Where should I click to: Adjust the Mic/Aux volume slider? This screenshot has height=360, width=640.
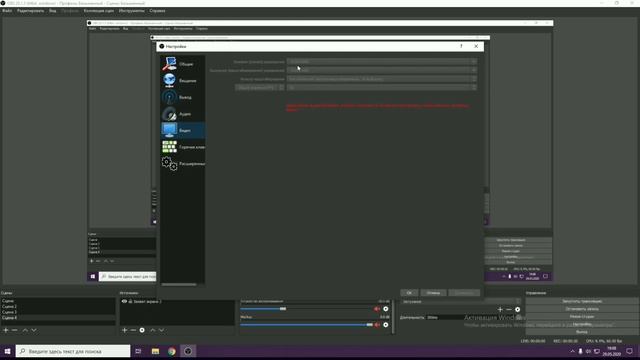coord(306,325)
